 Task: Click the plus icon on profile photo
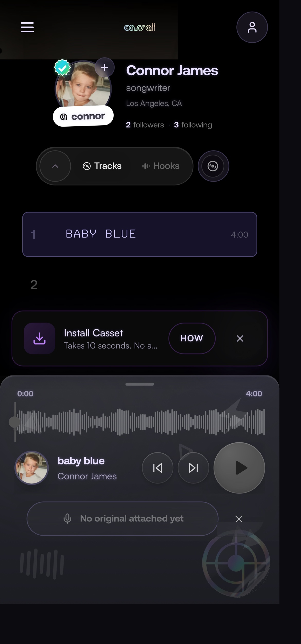click(x=104, y=67)
